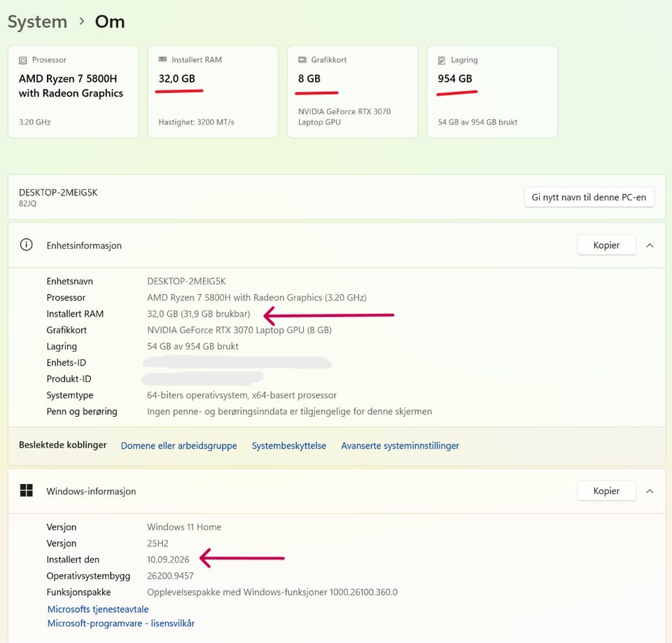Click '64-biters operativsystem, x64-basert prosessor' value

tap(241, 396)
